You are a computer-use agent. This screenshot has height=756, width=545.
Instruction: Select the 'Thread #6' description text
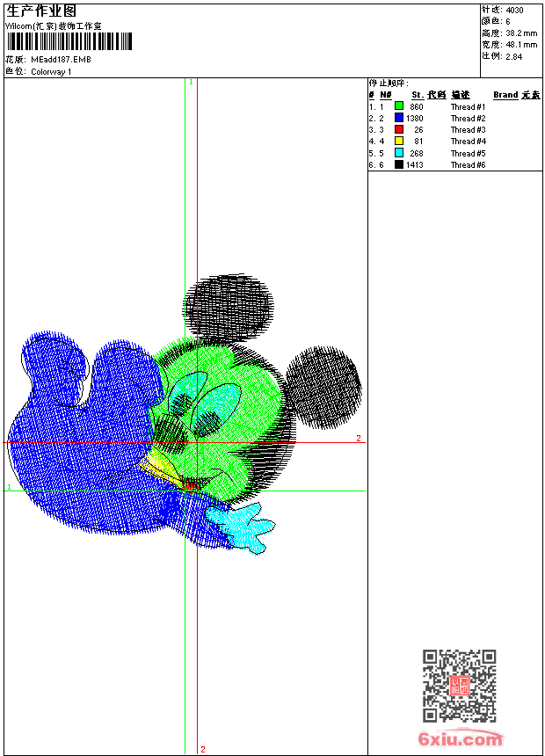tap(468, 165)
